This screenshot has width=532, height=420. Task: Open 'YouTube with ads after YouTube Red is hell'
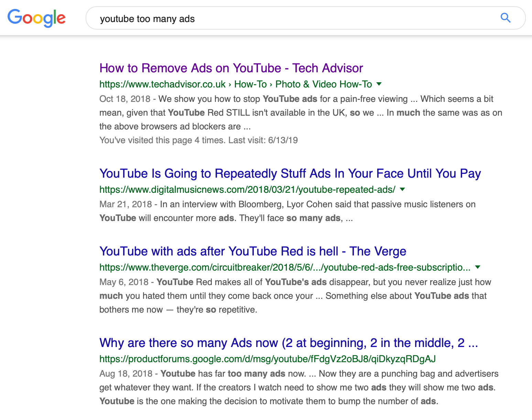253,251
